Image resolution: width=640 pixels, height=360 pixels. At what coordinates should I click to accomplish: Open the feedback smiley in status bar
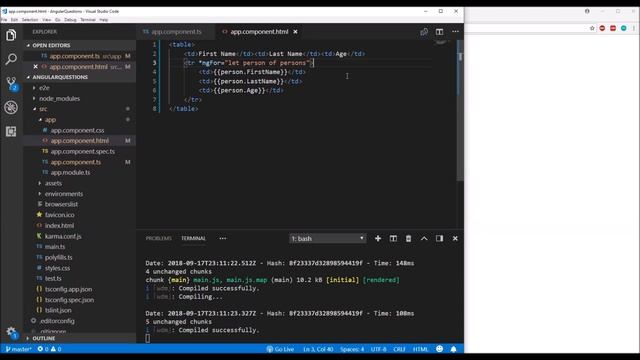coord(439,349)
